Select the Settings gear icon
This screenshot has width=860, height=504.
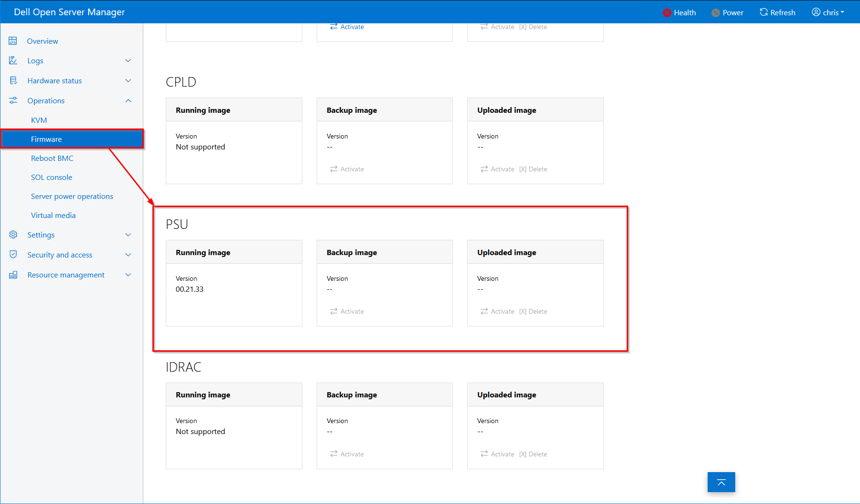pos(13,235)
